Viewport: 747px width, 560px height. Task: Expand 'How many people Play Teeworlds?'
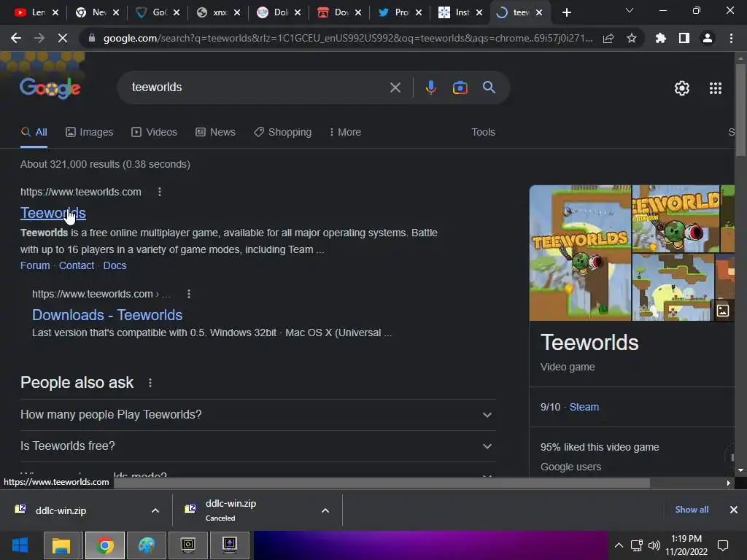click(x=258, y=415)
